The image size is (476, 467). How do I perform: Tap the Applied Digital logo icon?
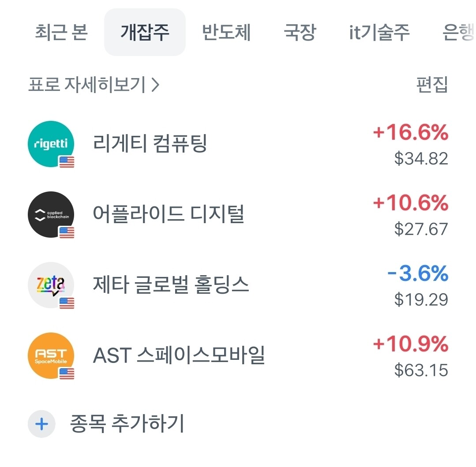50,215
